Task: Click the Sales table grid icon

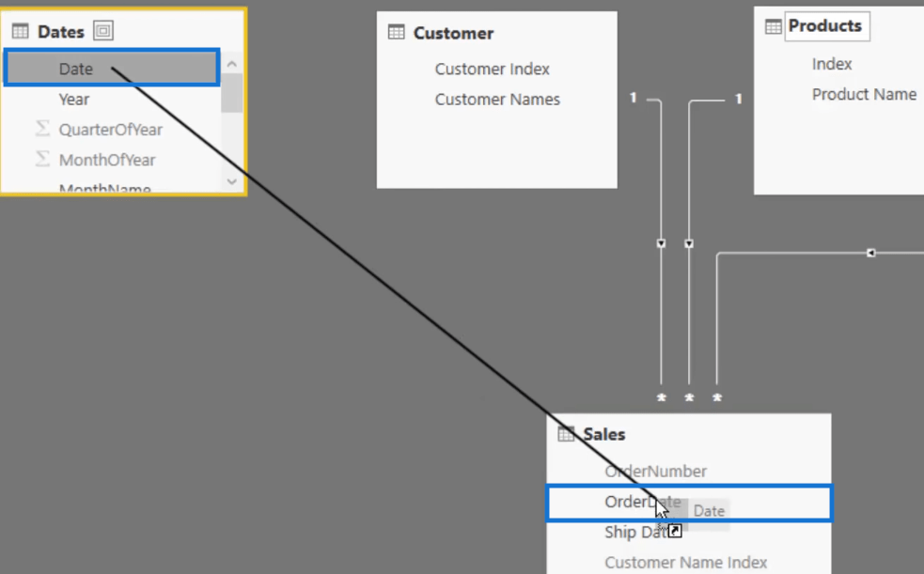Action: click(566, 434)
